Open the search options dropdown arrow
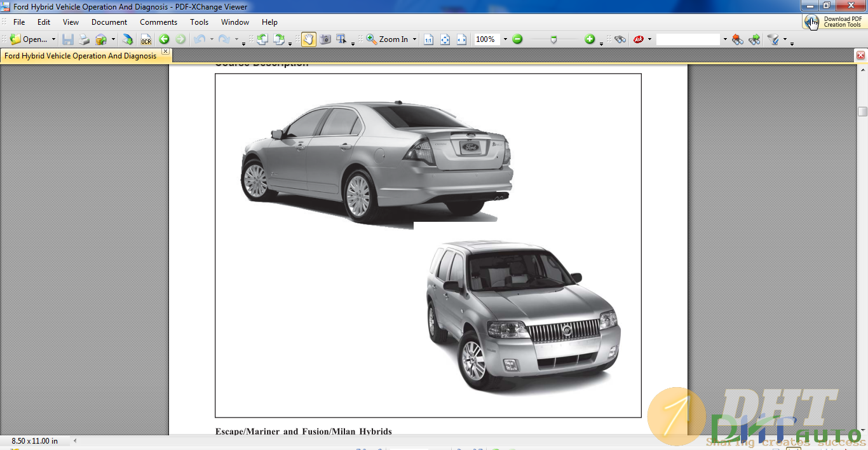Screen dimensions: 868x450 pyautogui.click(x=785, y=39)
